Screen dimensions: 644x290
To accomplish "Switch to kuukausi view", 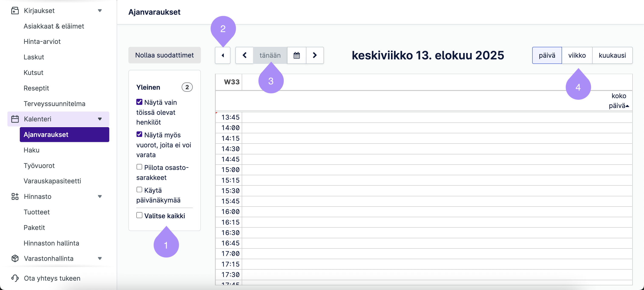I will 612,55.
